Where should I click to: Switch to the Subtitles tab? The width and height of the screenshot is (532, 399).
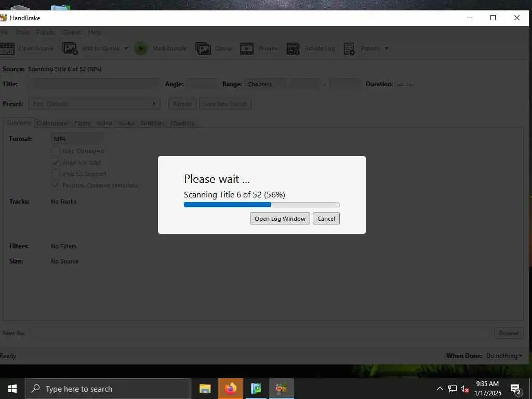pos(152,123)
